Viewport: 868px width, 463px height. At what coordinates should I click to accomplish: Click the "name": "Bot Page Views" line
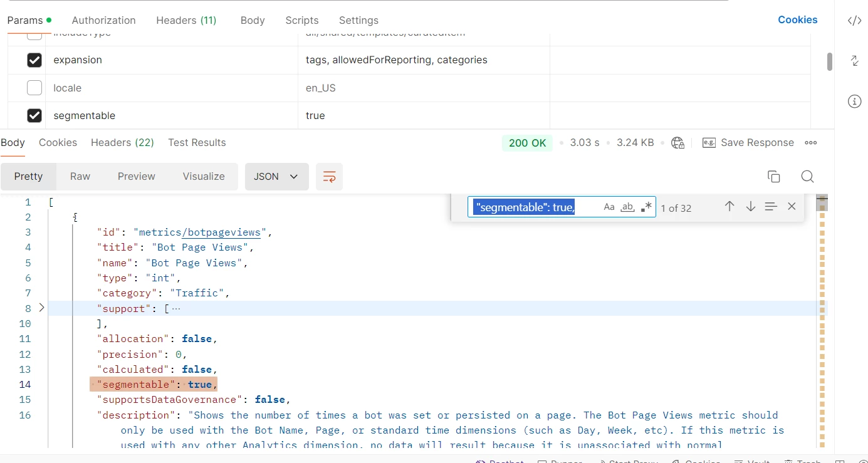point(172,263)
